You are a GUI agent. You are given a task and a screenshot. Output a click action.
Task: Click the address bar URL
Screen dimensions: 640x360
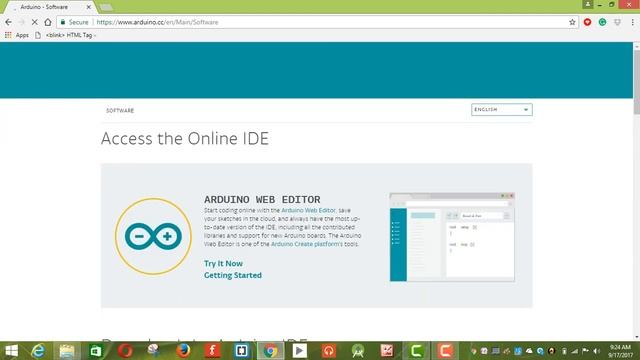coord(158,22)
